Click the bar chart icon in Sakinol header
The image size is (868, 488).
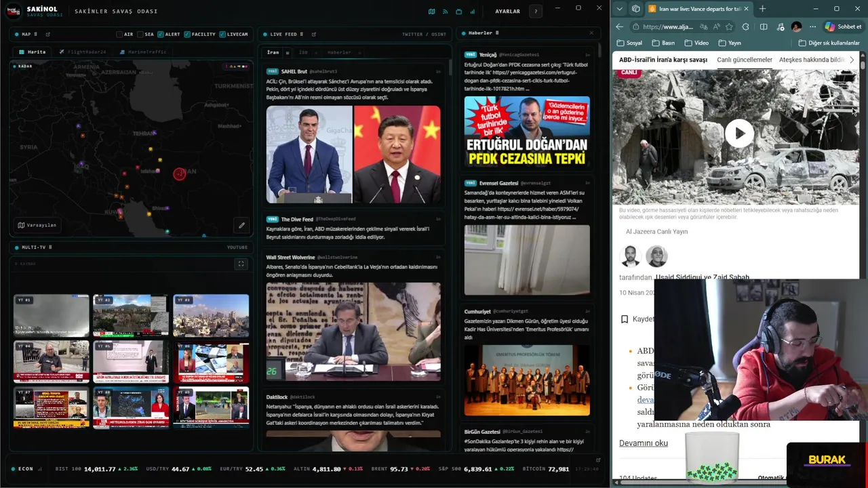coord(472,12)
